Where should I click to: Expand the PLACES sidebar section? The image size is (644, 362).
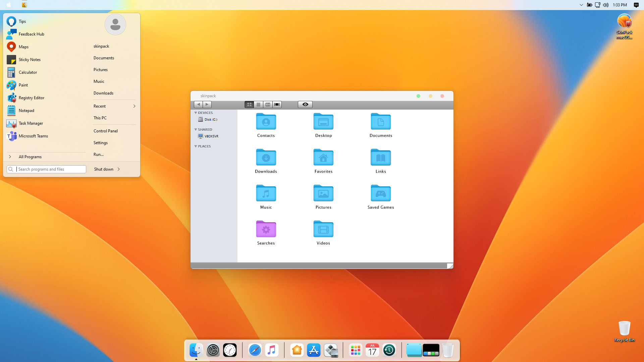196,146
